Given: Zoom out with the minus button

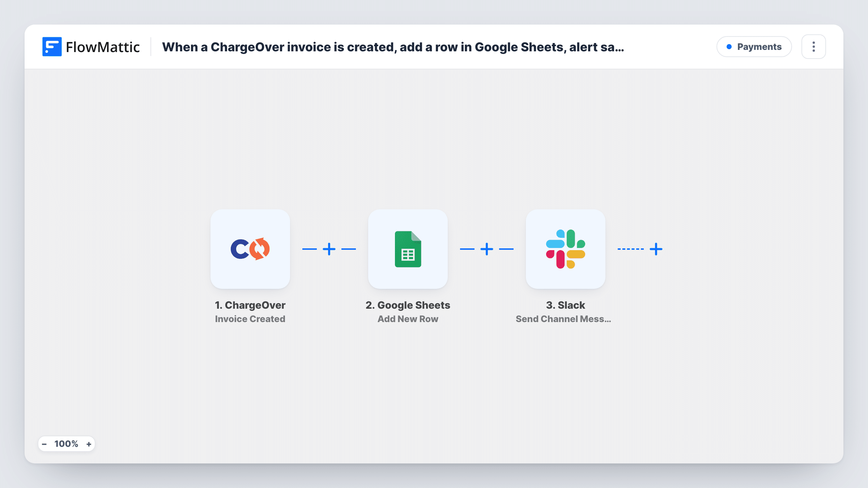Looking at the screenshot, I should (44, 444).
